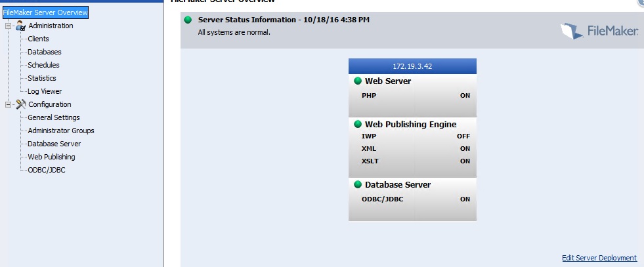The width and height of the screenshot is (644, 267).
Task: Open Administration section
Action: coord(51,26)
